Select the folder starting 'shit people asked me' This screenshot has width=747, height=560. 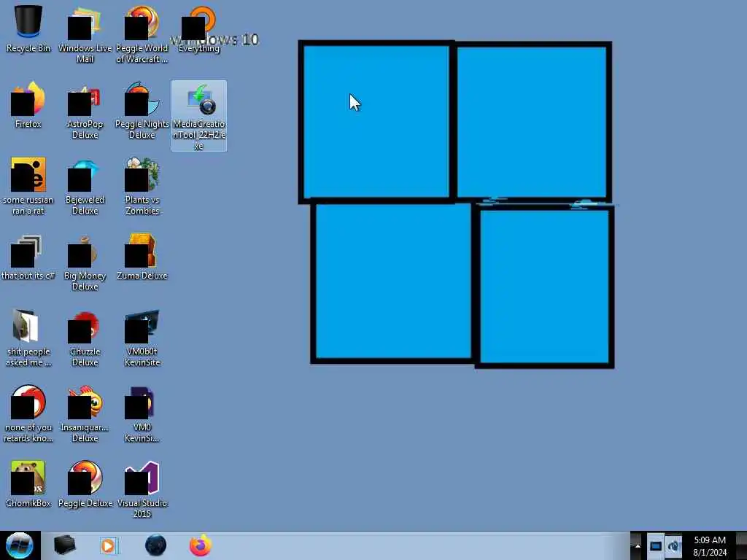point(28,338)
